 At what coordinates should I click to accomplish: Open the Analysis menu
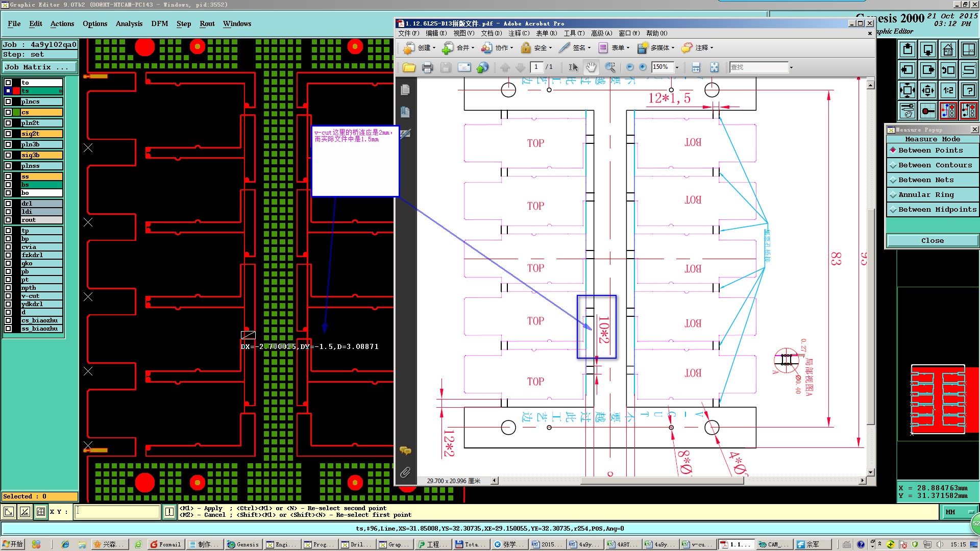click(x=129, y=24)
